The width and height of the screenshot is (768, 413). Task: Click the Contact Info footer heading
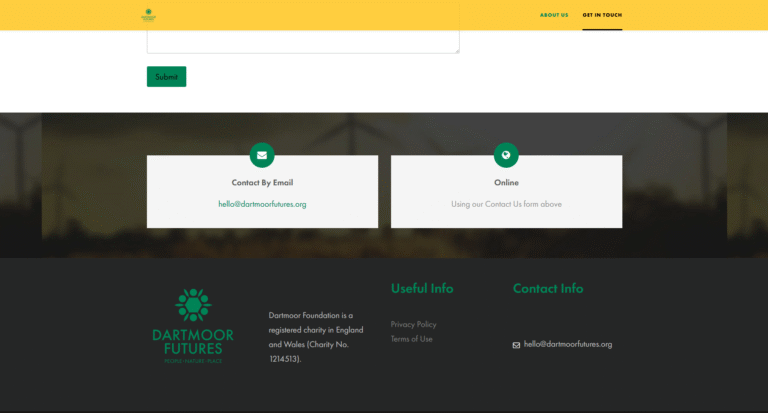coord(547,288)
